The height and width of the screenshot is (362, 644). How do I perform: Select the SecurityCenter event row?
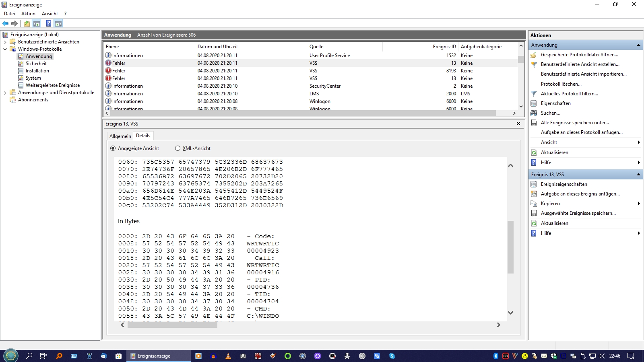coord(310,86)
